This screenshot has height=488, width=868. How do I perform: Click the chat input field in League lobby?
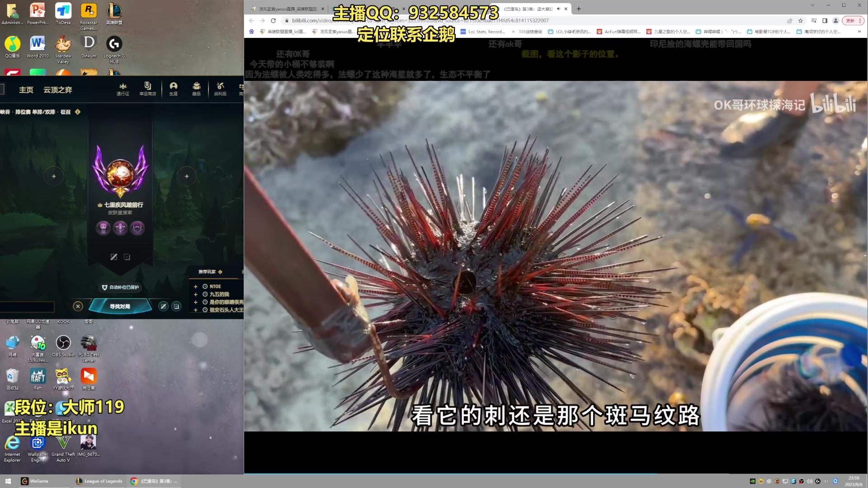click(27, 307)
